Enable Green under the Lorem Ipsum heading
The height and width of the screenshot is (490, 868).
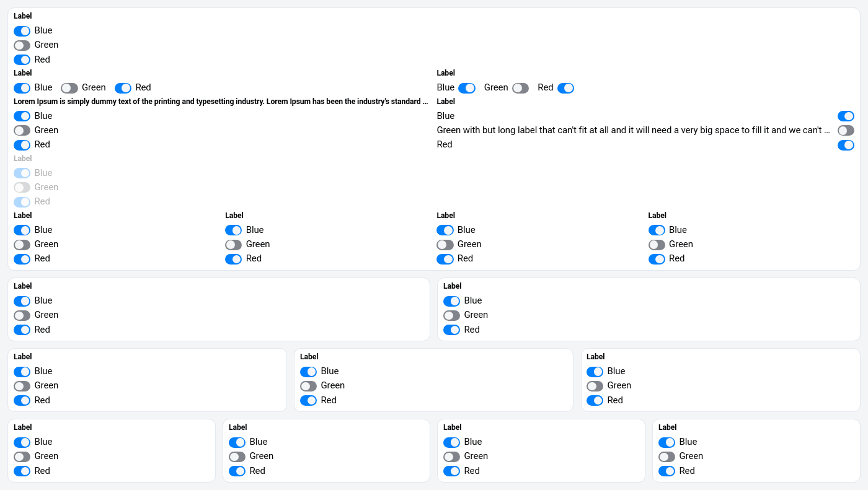[x=22, y=131]
